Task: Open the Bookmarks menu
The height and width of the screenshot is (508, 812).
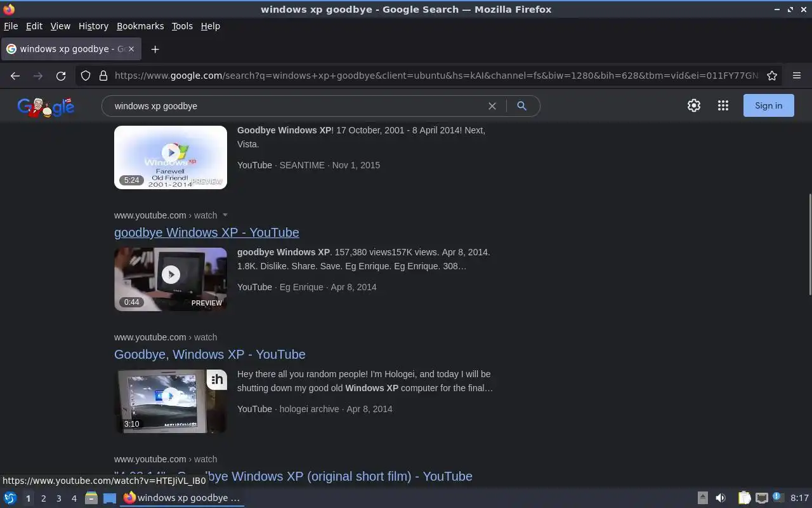Action: 140,26
